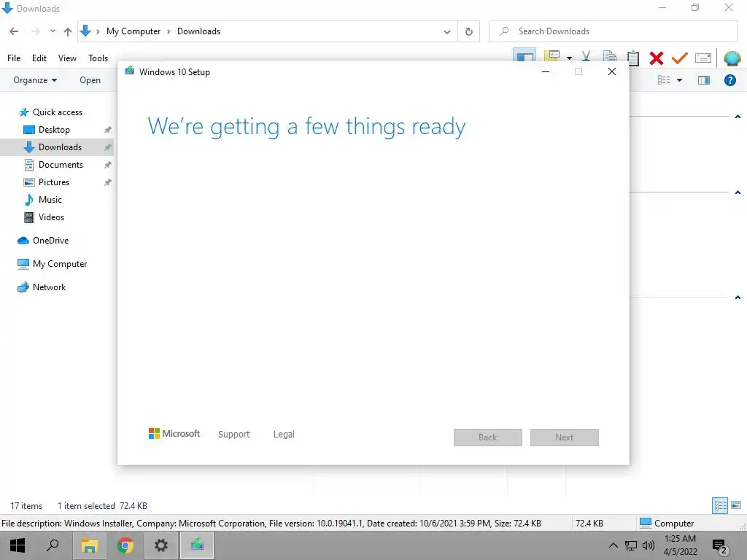Screen dimensions: 747x560
Task: Select Desktop in navigation pane
Action: tap(54, 130)
